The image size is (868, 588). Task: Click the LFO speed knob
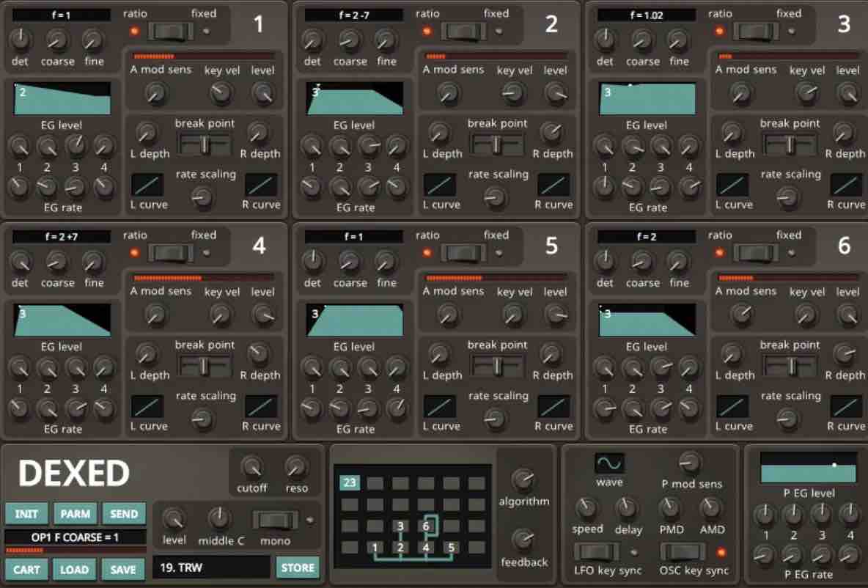point(586,507)
